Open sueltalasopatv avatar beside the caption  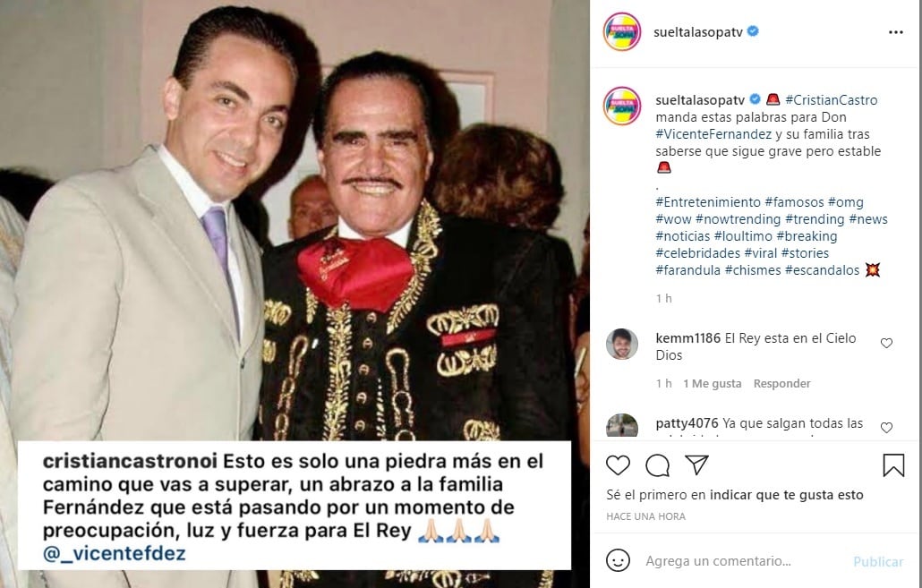tap(621, 106)
